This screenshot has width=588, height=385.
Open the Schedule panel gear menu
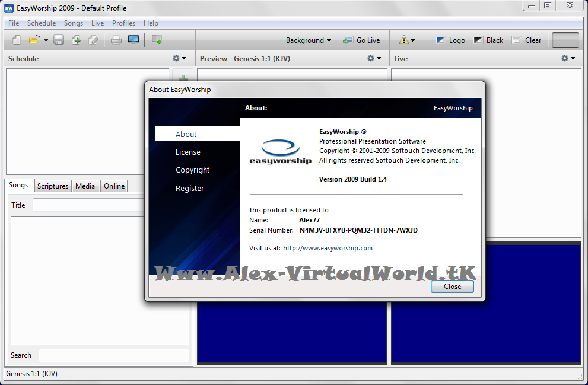(179, 58)
